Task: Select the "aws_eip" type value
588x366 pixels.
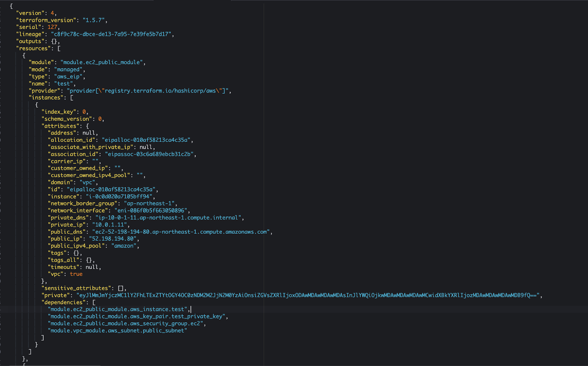Action: (68, 76)
